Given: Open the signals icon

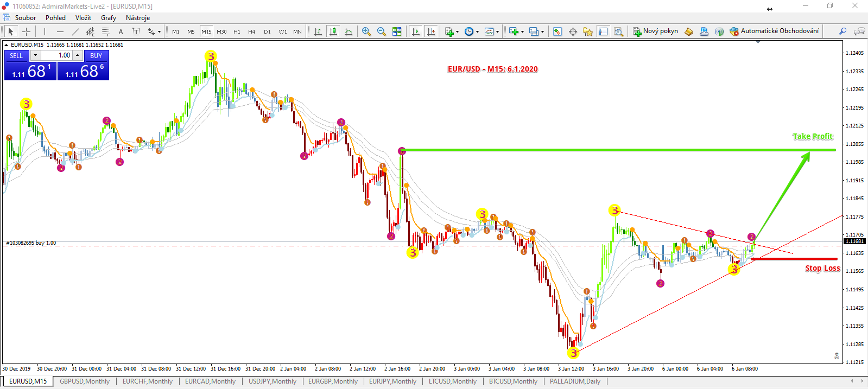Looking at the screenshot, I should [x=719, y=31].
